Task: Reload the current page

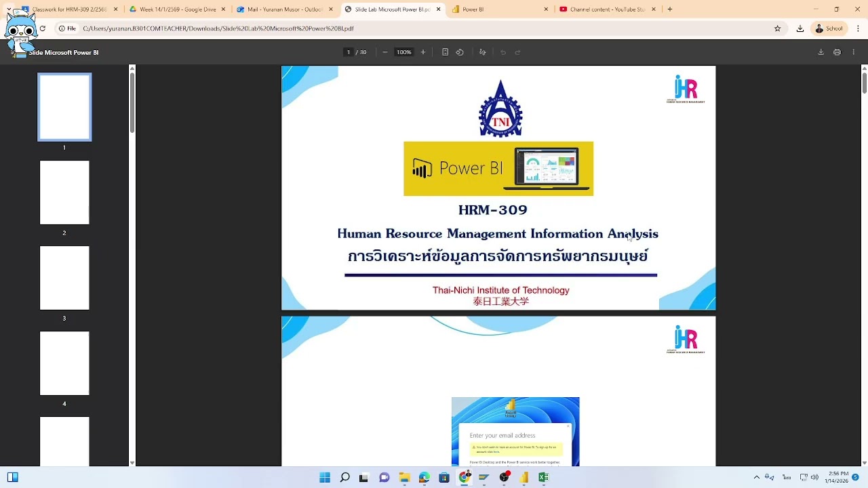Action: pyautogui.click(x=43, y=28)
